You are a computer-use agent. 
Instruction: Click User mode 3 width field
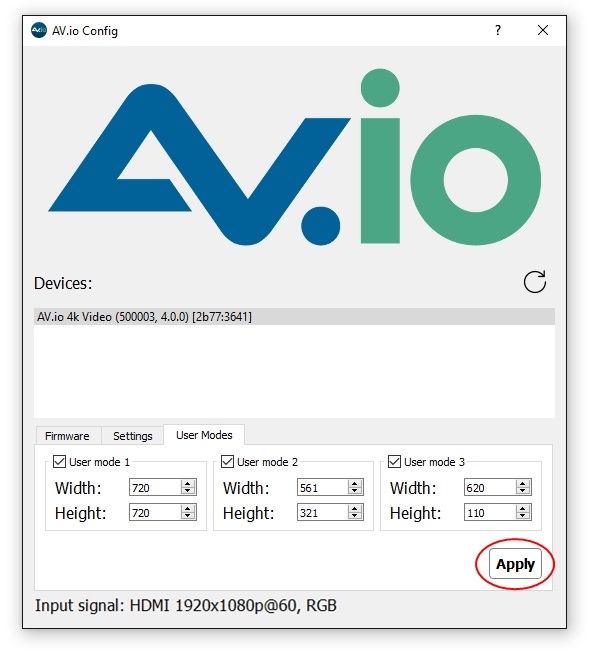[489, 488]
